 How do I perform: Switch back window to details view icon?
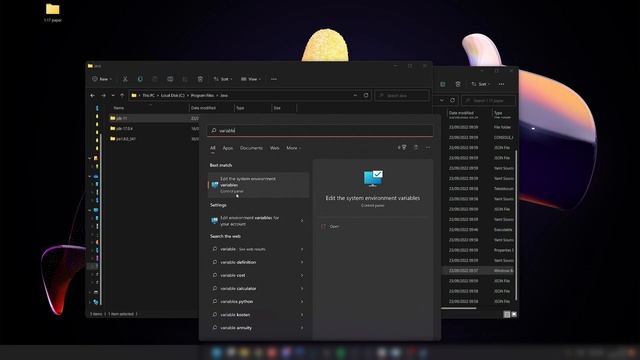pos(507,314)
